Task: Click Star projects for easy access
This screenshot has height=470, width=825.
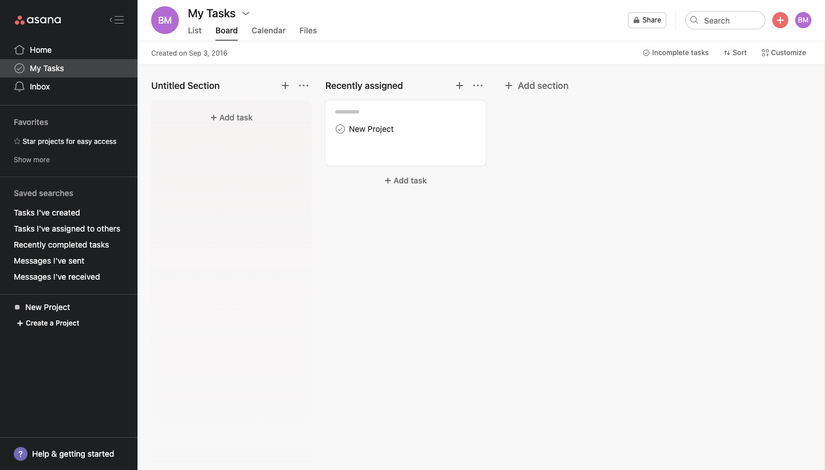Action: tap(65, 142)
